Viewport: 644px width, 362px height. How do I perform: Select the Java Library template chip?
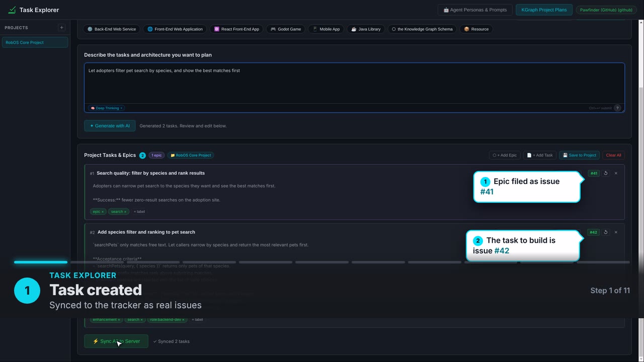pos(366,29)
